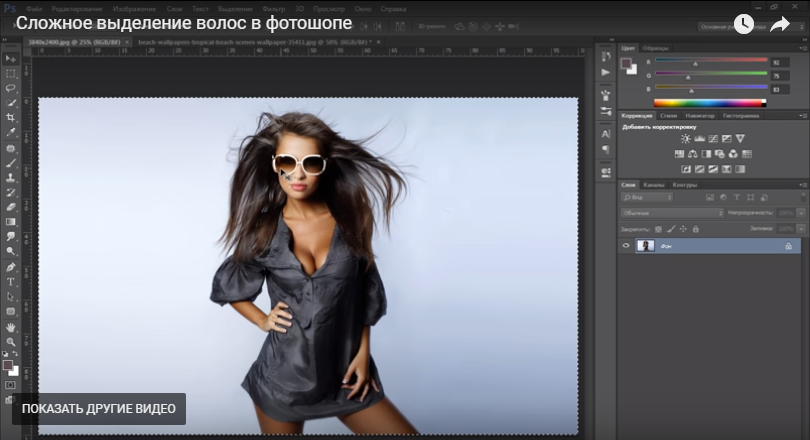The width and height of the screenshot is (810, 440).
Task: Toggle lock transparent pixels in Layers panel
Action: [x=657, y=229]
